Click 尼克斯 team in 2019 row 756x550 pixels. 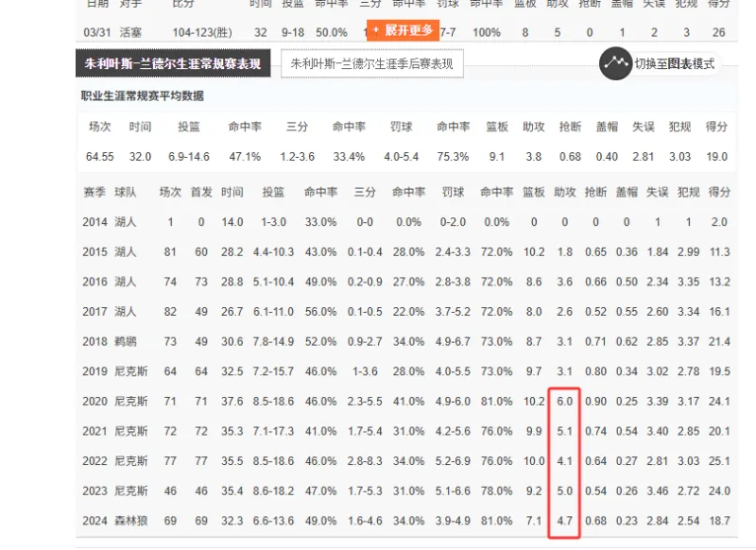coord(131,371)
